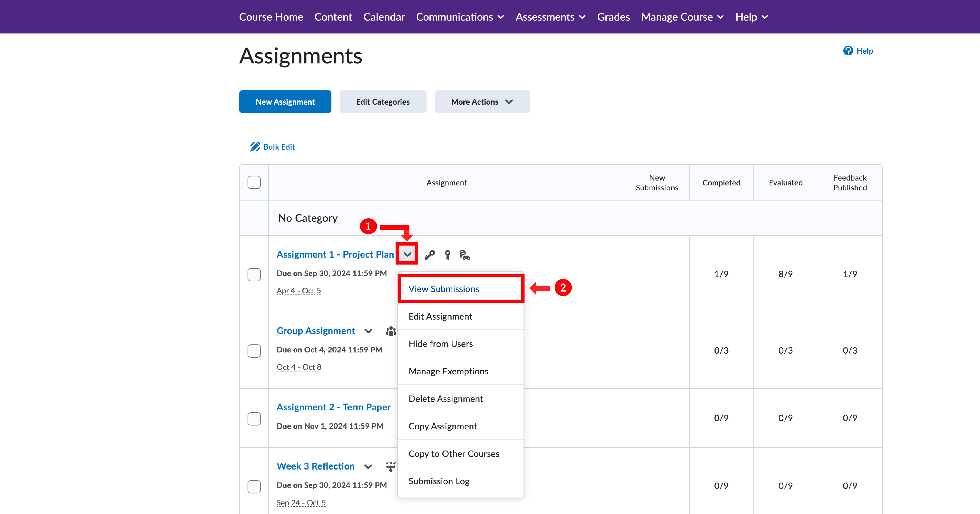Expand the More Actions dropdown
Viewport: 980px width, 514px height.
click(482, 102)
